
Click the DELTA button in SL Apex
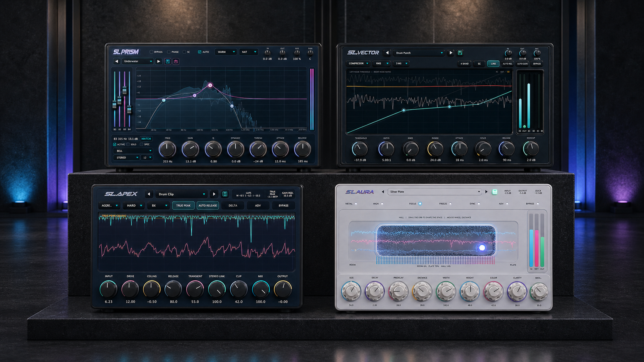coord(233,205)
